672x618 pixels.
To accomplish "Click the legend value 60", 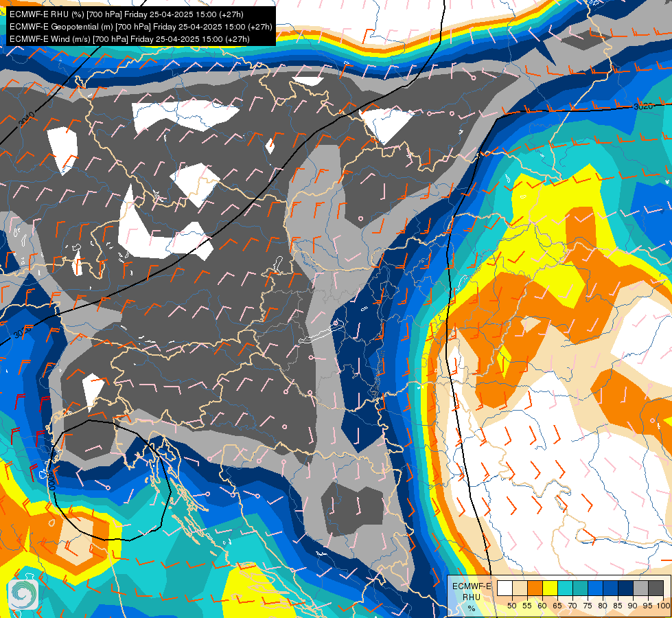I will pos(542,606).
